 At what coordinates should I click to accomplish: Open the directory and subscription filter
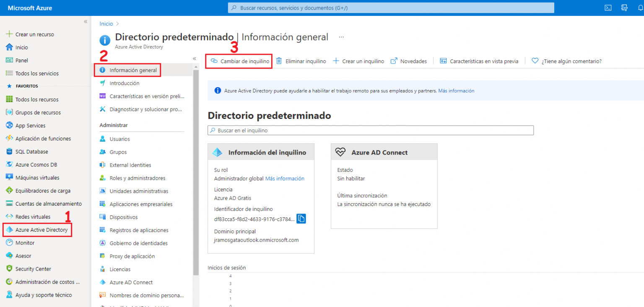tap(624, 7)
